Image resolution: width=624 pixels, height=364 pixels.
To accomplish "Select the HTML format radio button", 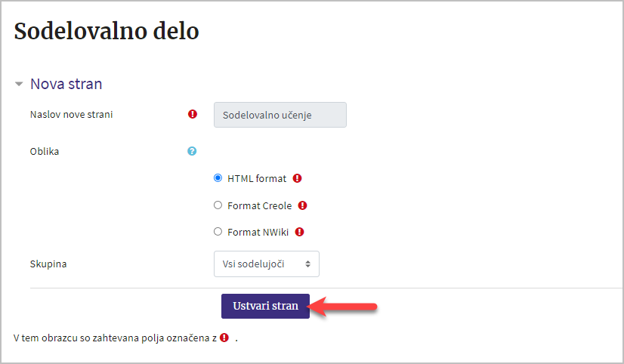I will click(x=218, y=177).
